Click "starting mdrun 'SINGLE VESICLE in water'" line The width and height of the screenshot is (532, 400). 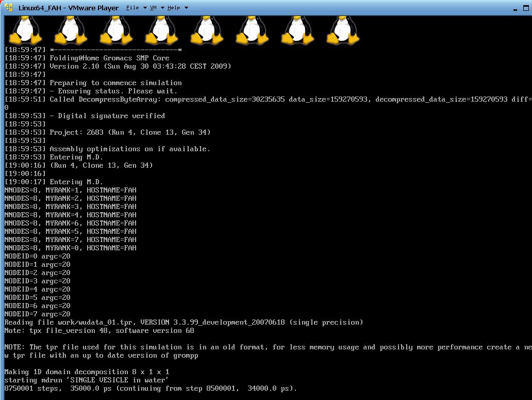pos(87,380)
